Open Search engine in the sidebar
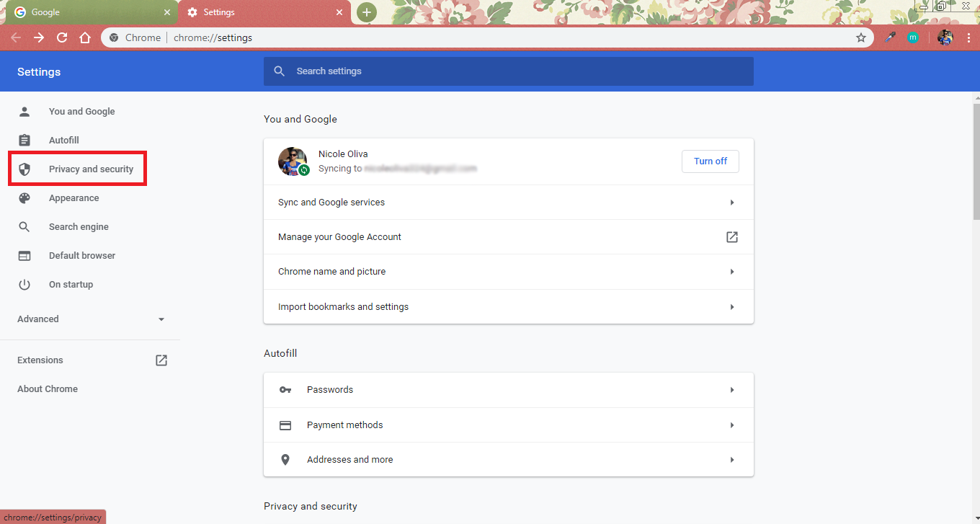980x524 pixels. 79,227
